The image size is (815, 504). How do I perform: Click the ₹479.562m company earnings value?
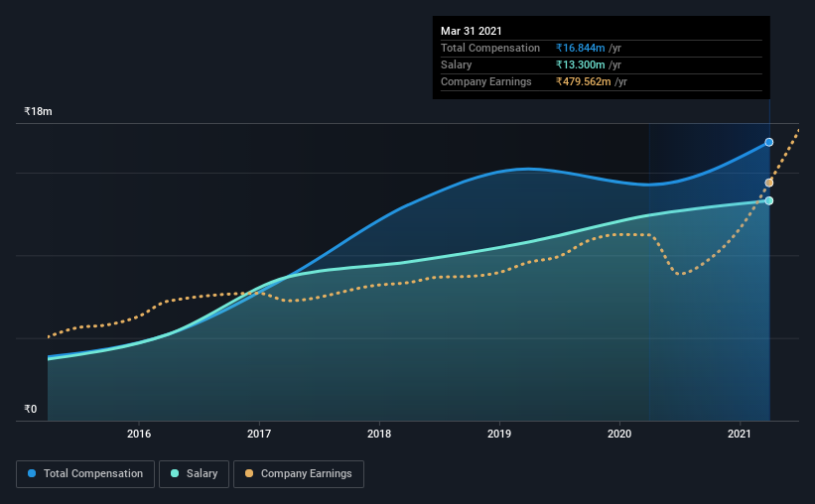point(583,81)
